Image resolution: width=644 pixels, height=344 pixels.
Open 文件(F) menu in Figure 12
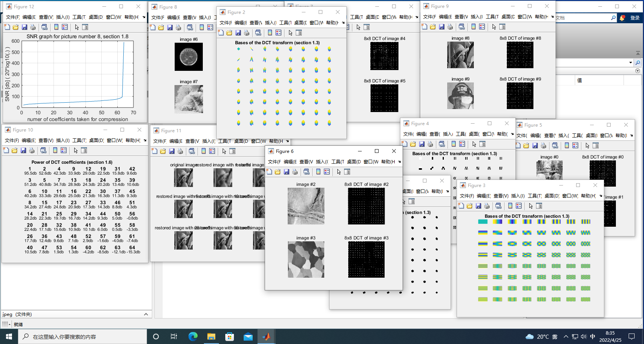pyautogui.click(x=13, y=17)
